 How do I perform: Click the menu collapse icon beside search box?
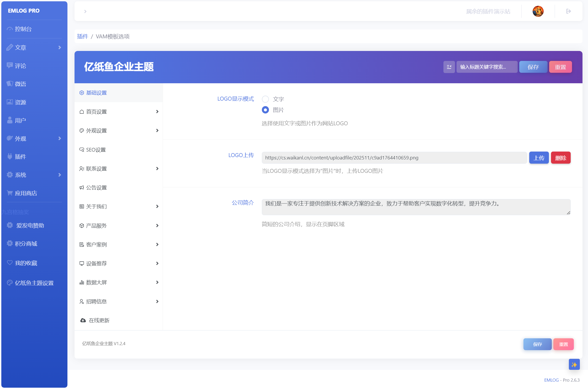[449, 67]
